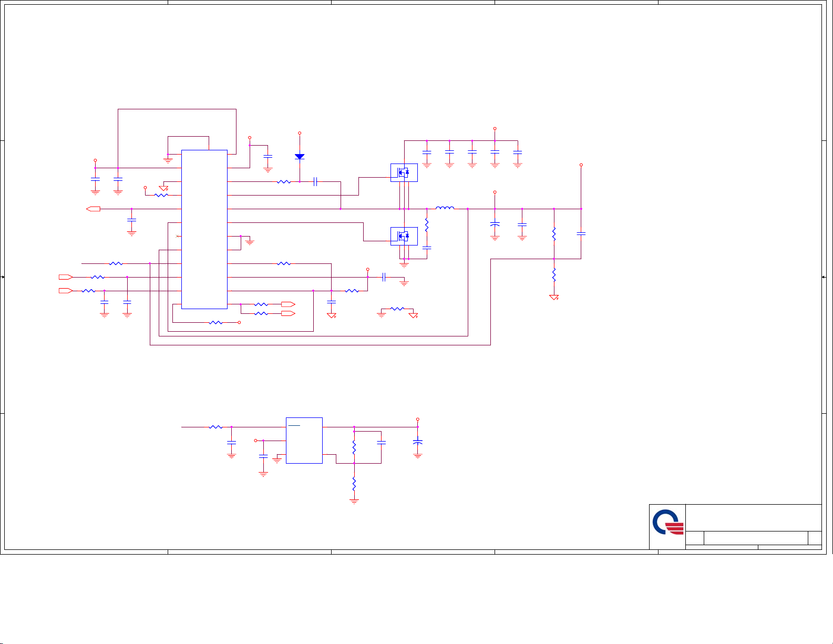Select the upper input port on left edge
Screen dimensions: 833x644
[66, 277]
